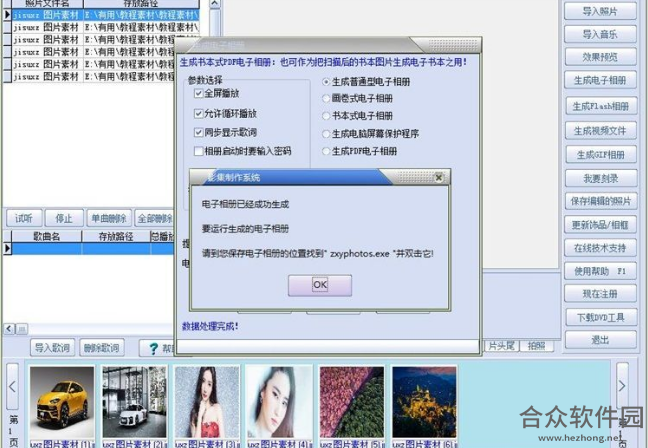
Task: Select the yellow sports car thumbnail
Action: [62, 403]
